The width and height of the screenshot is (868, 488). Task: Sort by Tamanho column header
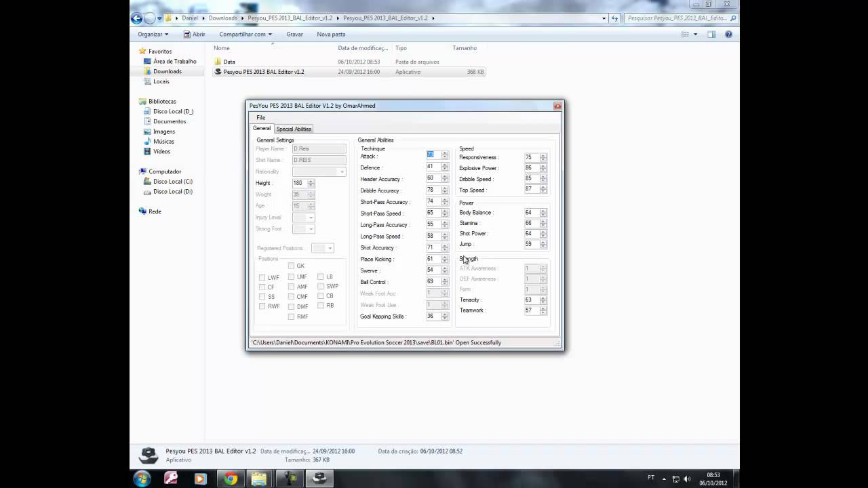tap(465, 48)
